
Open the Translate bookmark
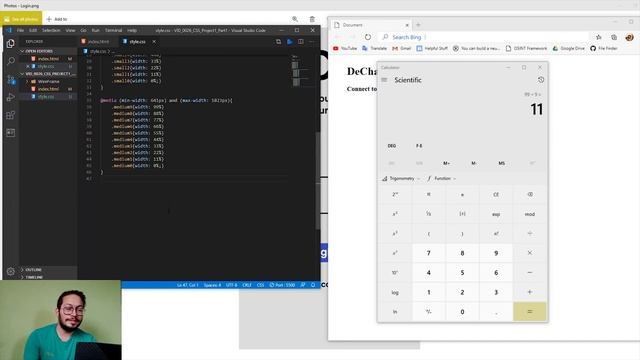point(374,48)
